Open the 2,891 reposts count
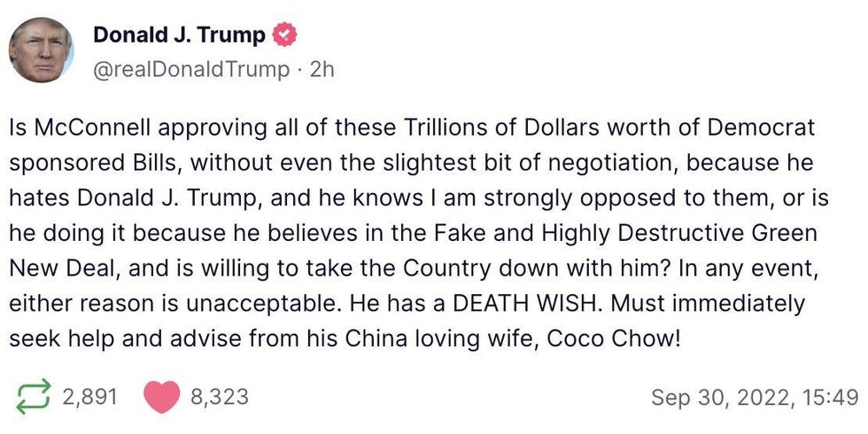 90,398
